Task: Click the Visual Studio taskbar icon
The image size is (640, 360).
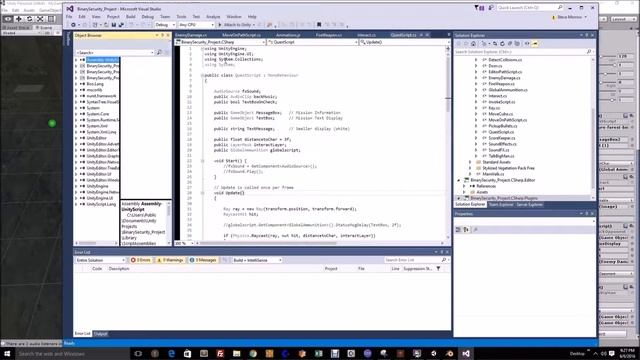Action: 466,353
